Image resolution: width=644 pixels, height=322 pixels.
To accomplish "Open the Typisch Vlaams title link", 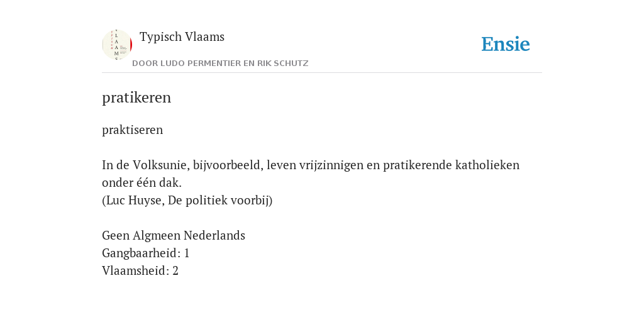I will [x=182, y=37].
